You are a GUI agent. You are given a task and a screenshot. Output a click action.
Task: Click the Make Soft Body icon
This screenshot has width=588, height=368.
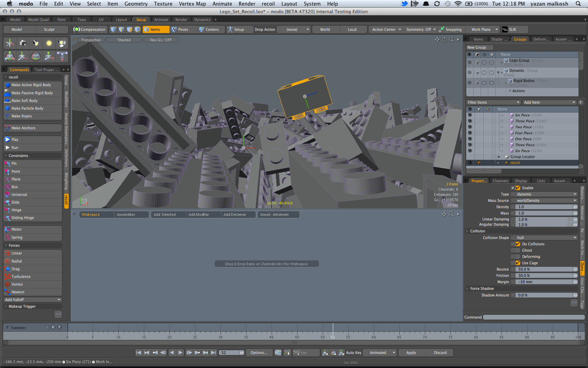point(8,101)
